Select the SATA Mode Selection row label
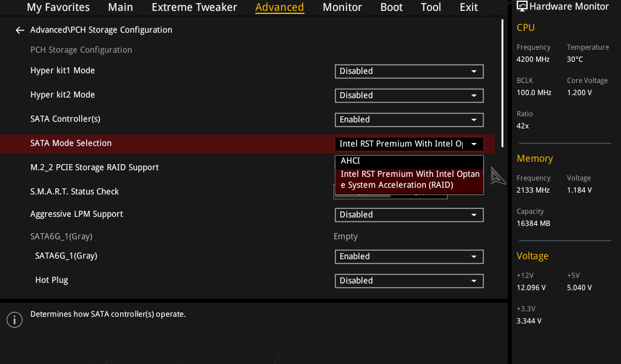 pyautogui.click(x=71, y=143)
